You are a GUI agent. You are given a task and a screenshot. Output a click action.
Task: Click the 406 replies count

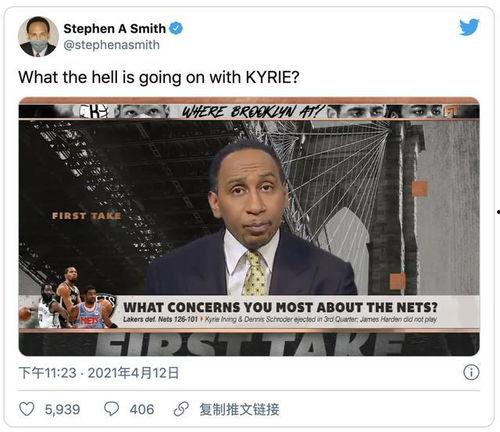pos(142,409)
